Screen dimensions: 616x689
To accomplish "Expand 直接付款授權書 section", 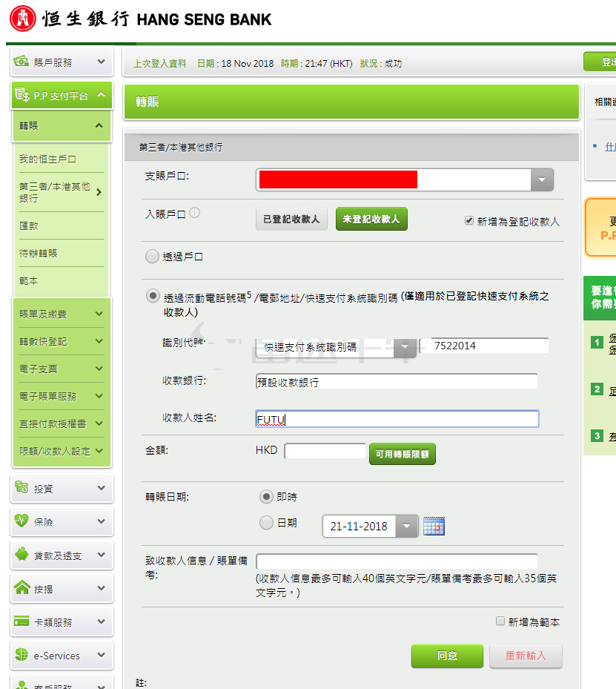I will 62,423.
